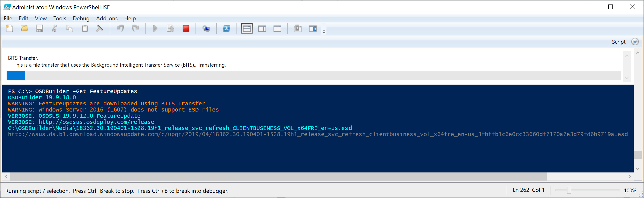Screen dimensions: 644x198
Task: Open the toolbar overflow options arrow
Action: click(324, 32)
